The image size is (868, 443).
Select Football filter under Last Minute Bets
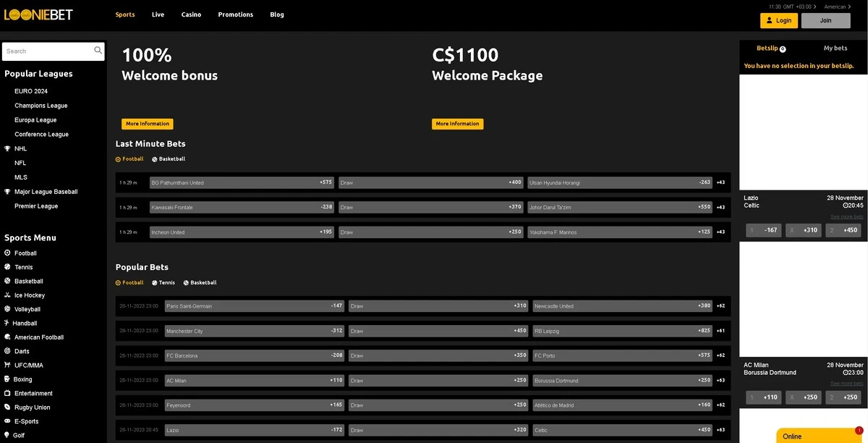coord(129,159)
